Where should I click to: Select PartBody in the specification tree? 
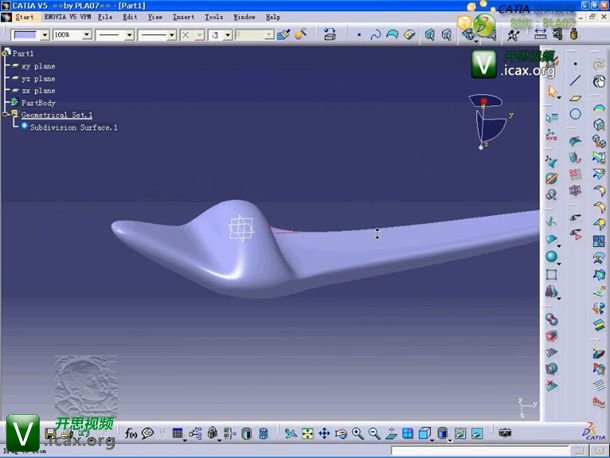[38, 103]
